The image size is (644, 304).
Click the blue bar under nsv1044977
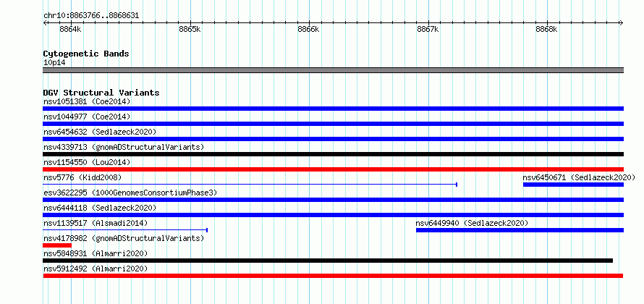333,124
